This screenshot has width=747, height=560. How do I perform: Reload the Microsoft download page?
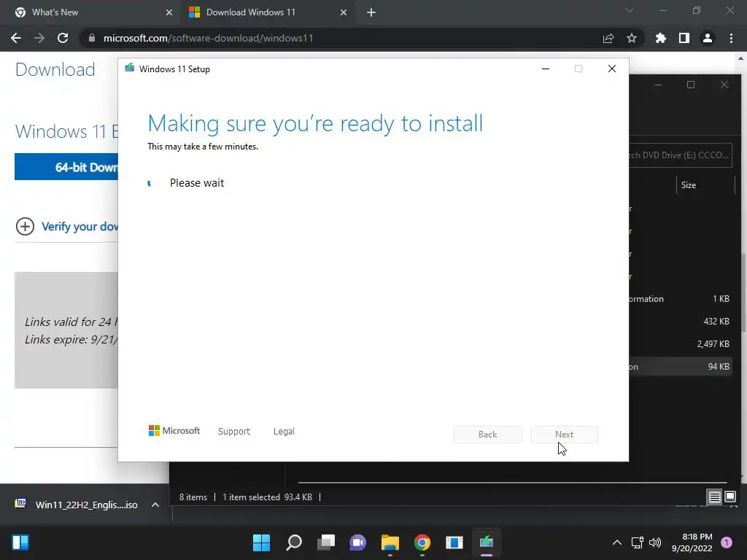coord(63,38)
